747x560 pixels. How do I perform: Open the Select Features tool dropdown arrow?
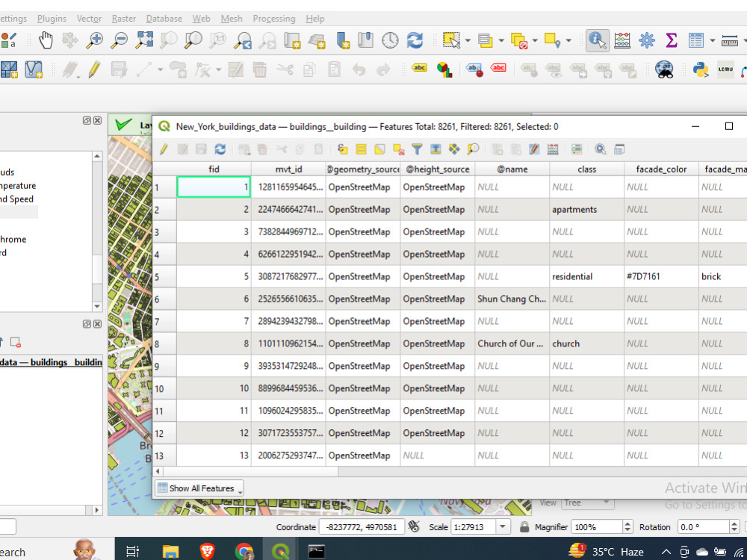[x=468, y=40]
